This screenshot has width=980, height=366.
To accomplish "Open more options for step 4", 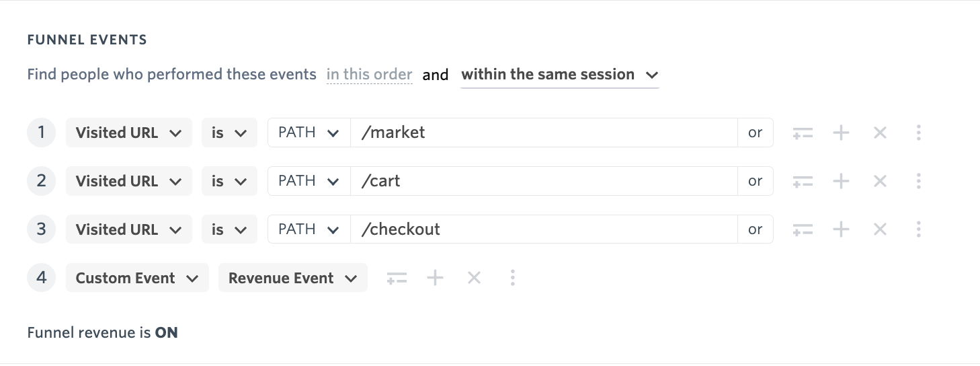I will click(513, 278).
